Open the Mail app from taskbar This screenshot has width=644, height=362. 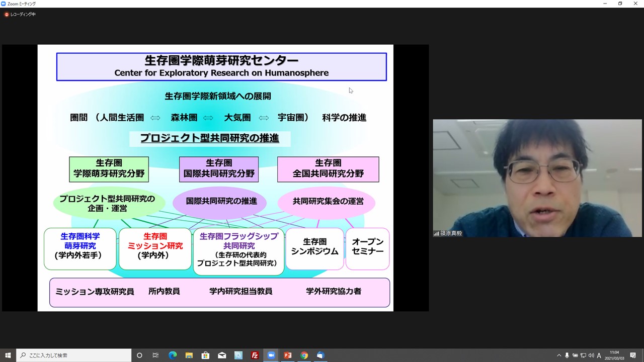222,355
